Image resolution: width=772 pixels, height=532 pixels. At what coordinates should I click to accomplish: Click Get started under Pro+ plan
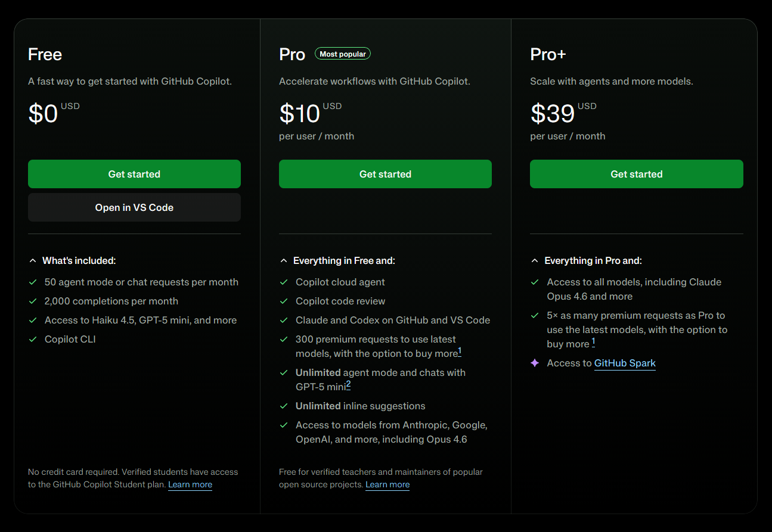(637, 174)
